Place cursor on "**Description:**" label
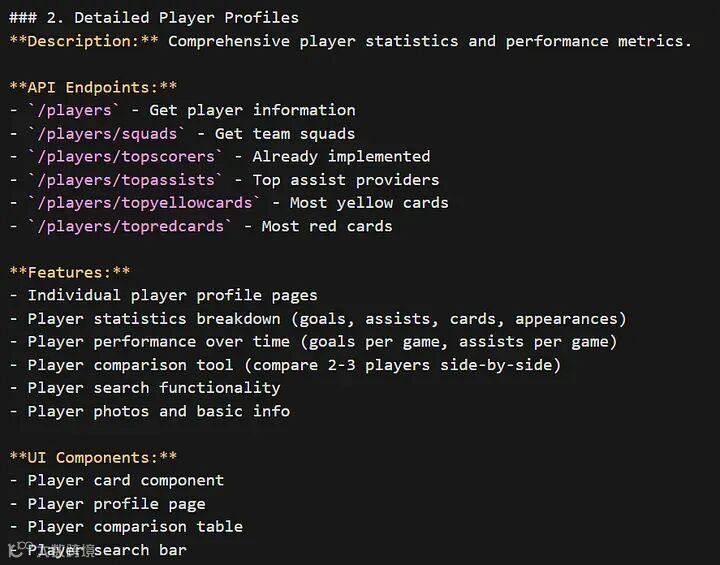Viewport: 720px width, 565px height. pos(84,41)
